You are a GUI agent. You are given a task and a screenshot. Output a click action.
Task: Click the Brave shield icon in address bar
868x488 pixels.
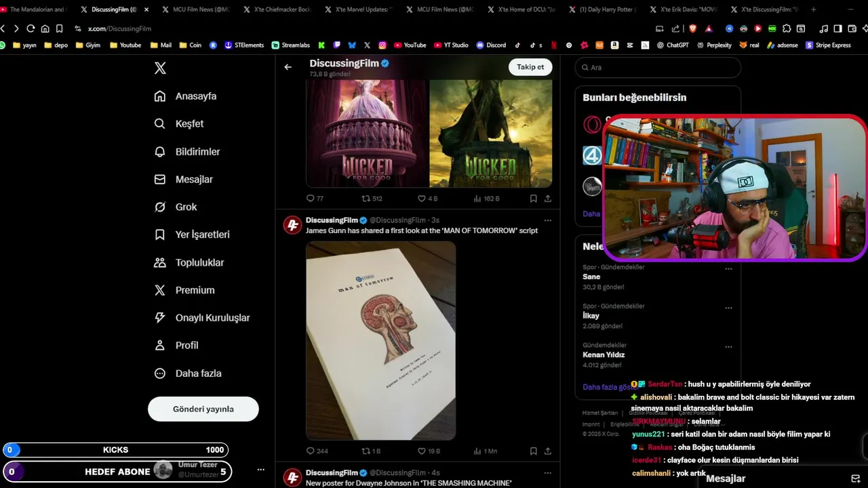click(x=692, y=28)
